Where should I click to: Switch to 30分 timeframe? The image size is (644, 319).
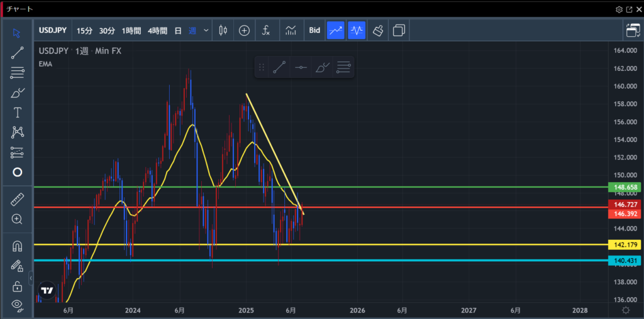[x=107, y=31]
